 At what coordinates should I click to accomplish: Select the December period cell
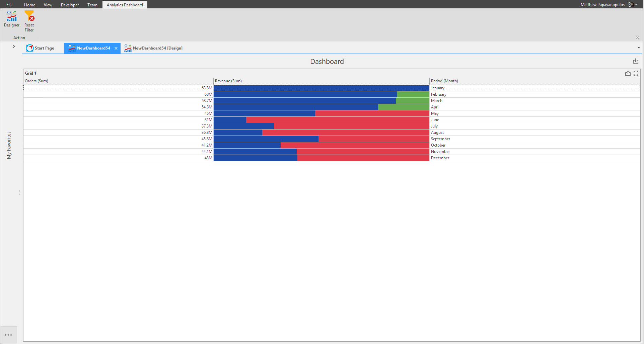pyautogui.click(x=535, y=158)
